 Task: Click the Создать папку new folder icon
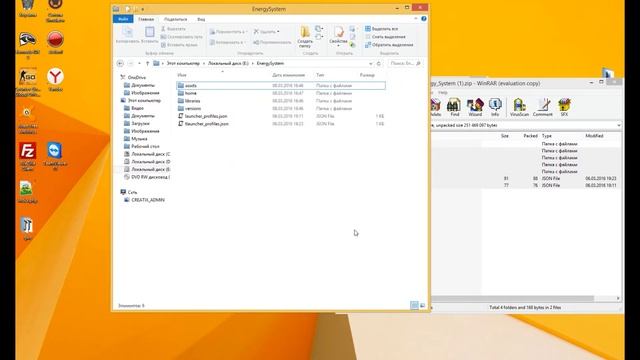pyautogui.click(x=305, y=37)
